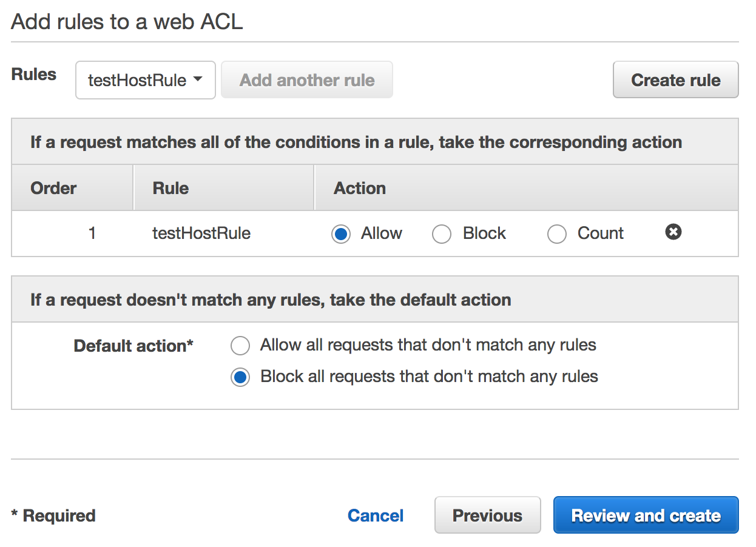Click the Add another rule button
Viewport: 756px width, 547px height.
pyautogui.click(x=307, y=80)
